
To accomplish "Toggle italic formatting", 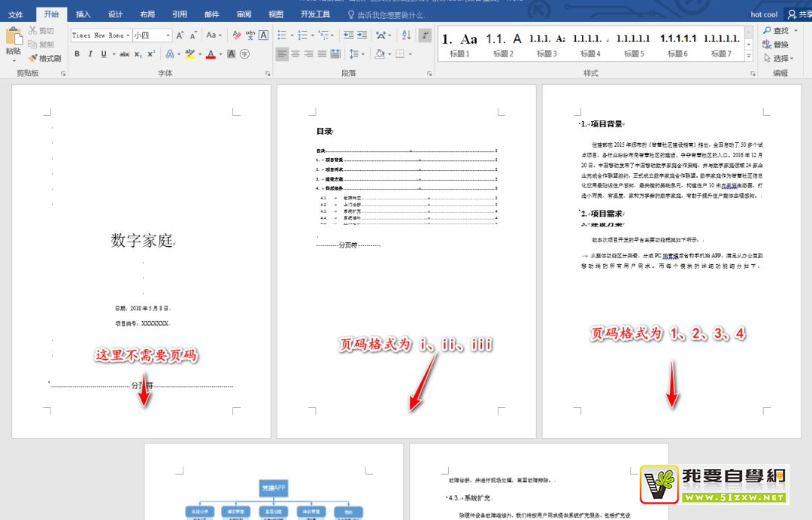I will (90, 53).
